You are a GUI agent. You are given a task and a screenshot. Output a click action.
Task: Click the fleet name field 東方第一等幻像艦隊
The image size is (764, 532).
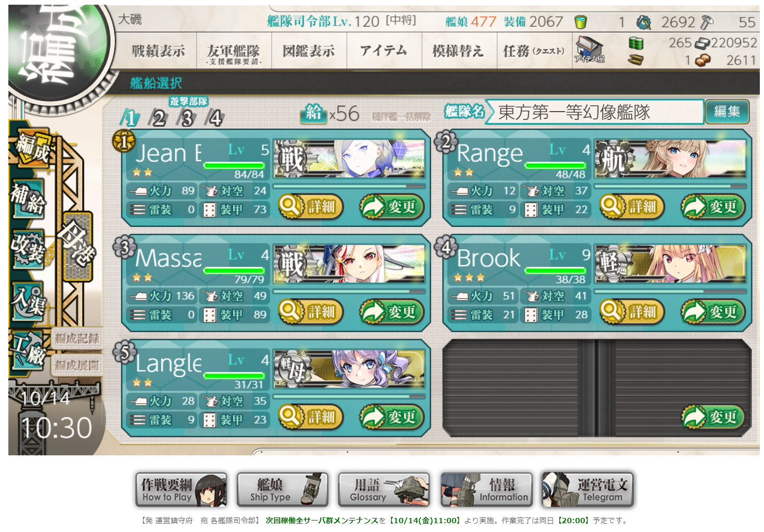pos(594,112)
